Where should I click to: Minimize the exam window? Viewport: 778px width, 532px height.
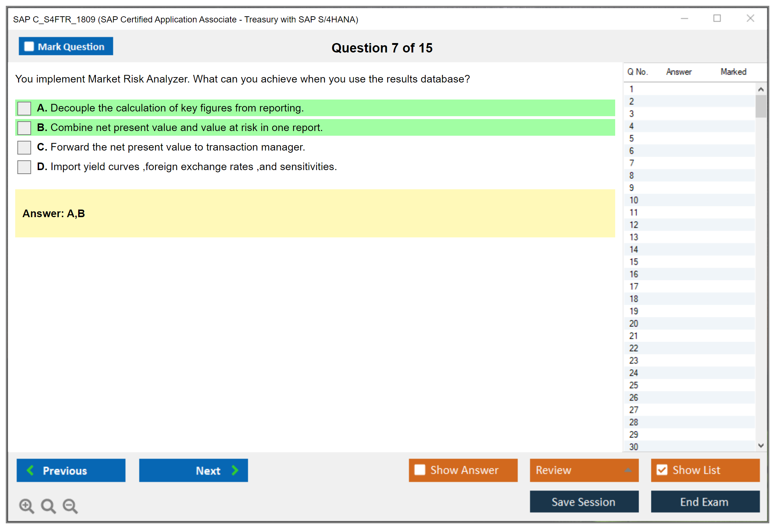tap(684, 18)
